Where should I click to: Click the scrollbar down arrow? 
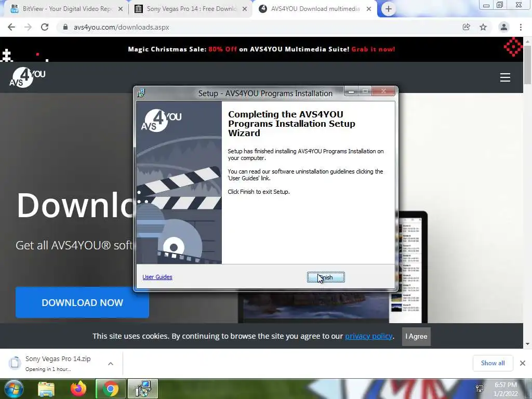click(x=527, y=344)
